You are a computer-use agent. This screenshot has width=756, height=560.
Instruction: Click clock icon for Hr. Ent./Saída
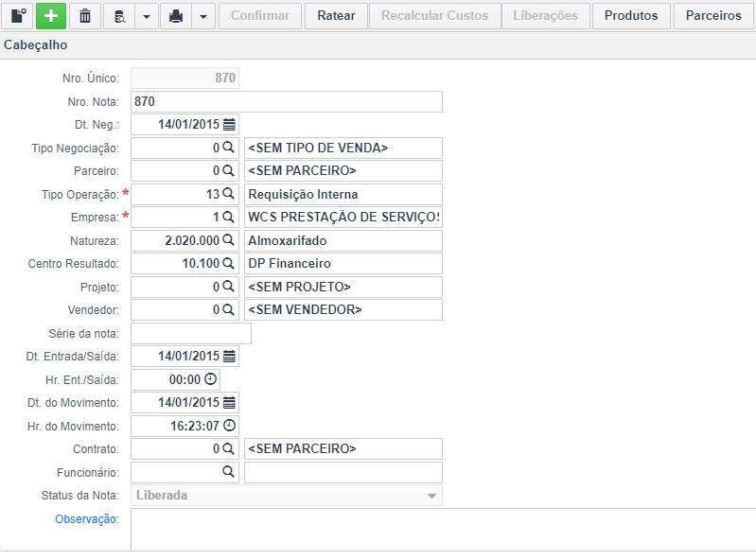[211, 379]
